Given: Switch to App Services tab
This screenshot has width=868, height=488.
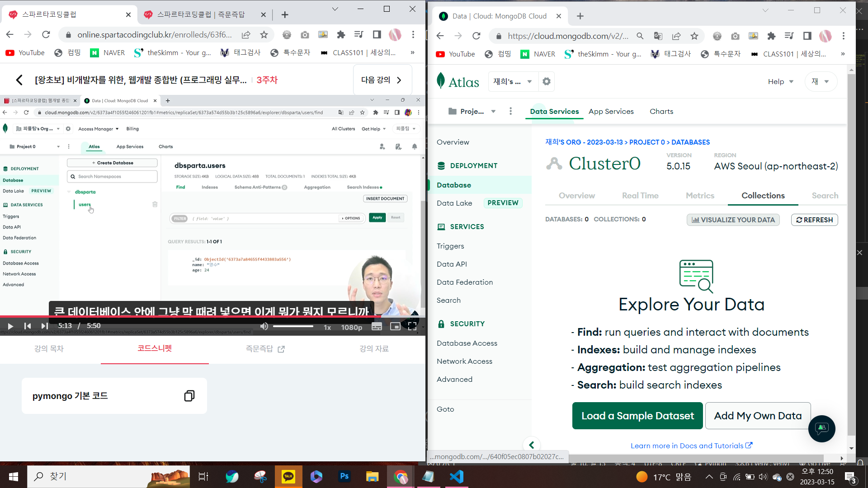Looking at the screenshot, I should point(611,112).
